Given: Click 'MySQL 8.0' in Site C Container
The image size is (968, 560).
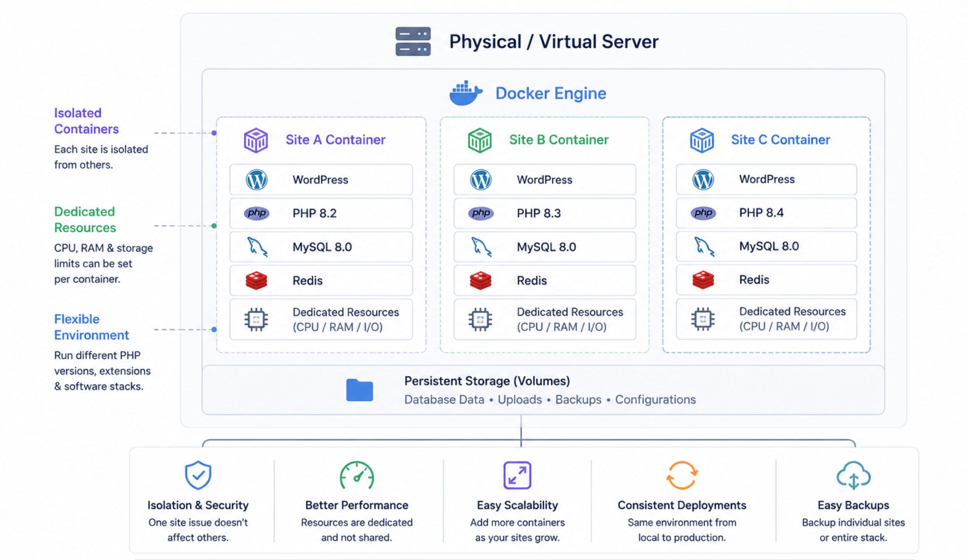Looking at the screenshot, I should click(769, 246).
